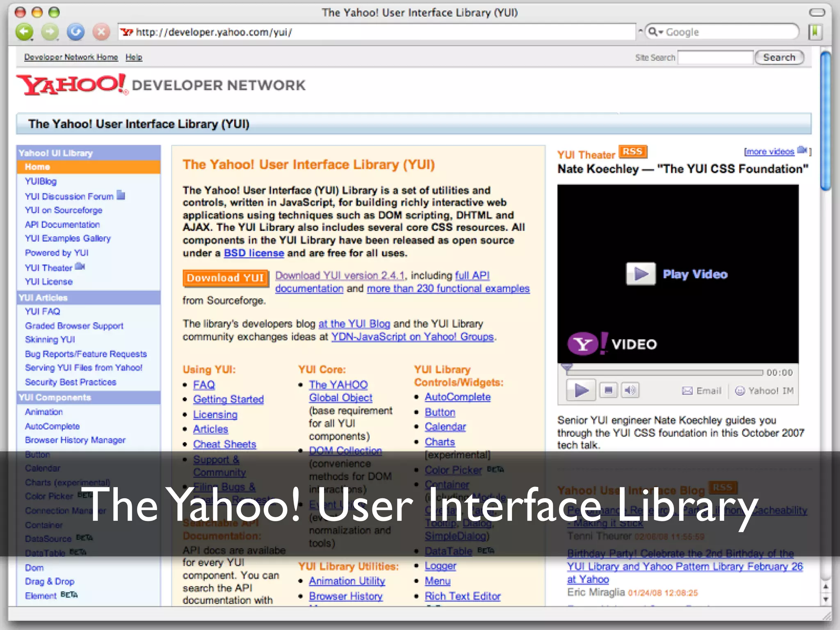This screenshot has width=840, height=630.
Task: Open YUIBlog in the sidebar
Action: (x=41, y=181)
